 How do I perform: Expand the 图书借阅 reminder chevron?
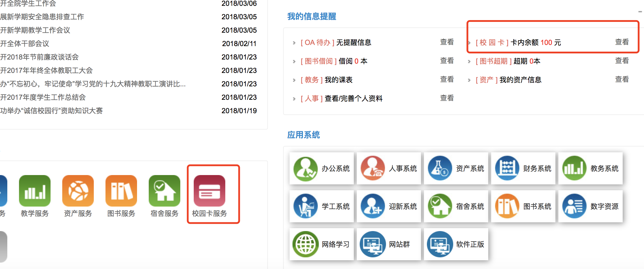pyautogui.click(x=294, y=62)
